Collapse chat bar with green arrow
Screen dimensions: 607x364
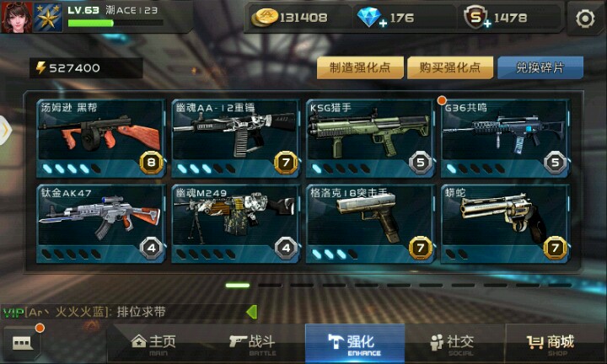(x=252, y=312)
